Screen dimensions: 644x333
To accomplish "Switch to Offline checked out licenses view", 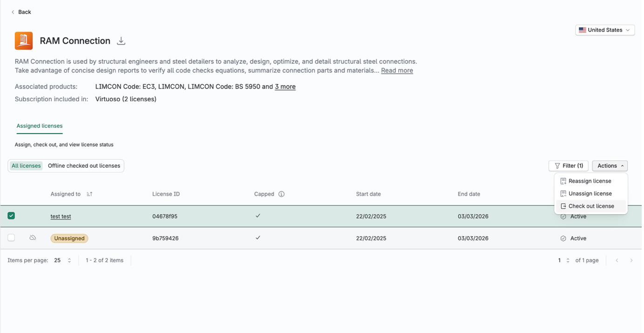I will coord(84,166).
